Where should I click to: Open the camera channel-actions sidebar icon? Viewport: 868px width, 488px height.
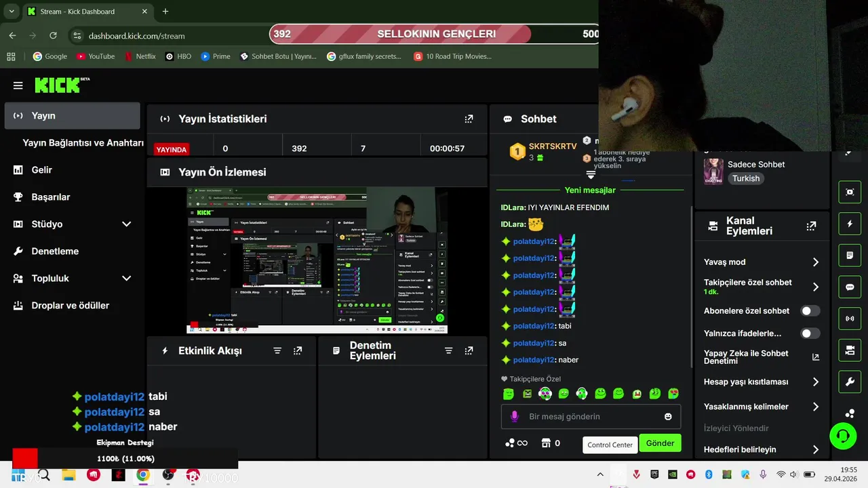coord(850,350)
